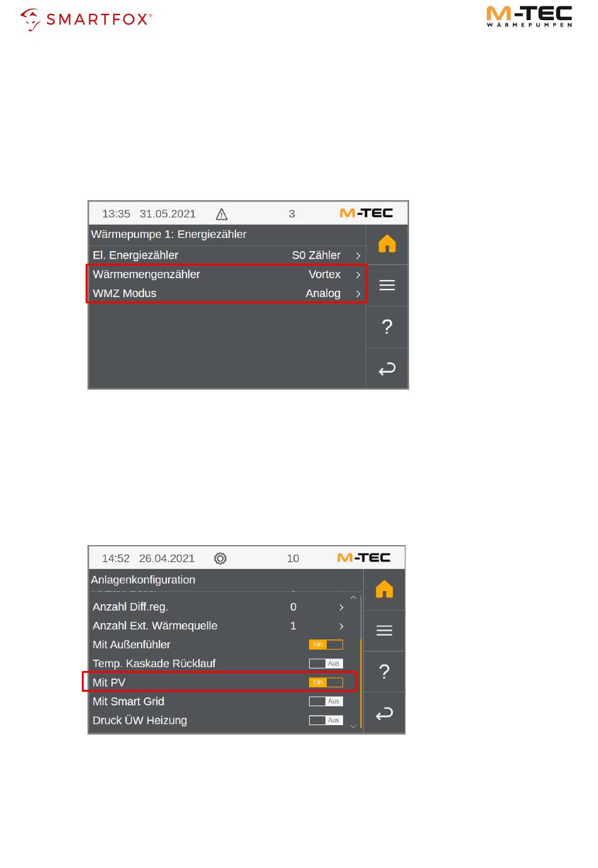598x868 pixels.
Task: Click scroll down arrow in Anlagenkonfiguration list
Action: click(x=353, y=726)
